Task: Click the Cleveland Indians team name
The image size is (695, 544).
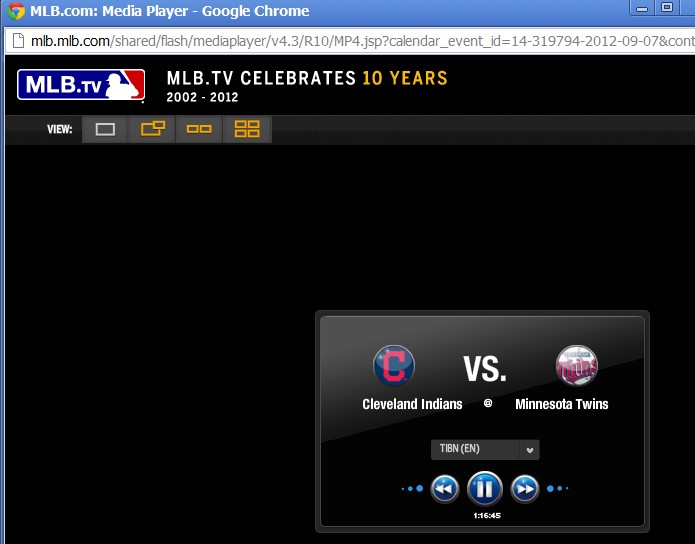Action: [x=412, y=404]
